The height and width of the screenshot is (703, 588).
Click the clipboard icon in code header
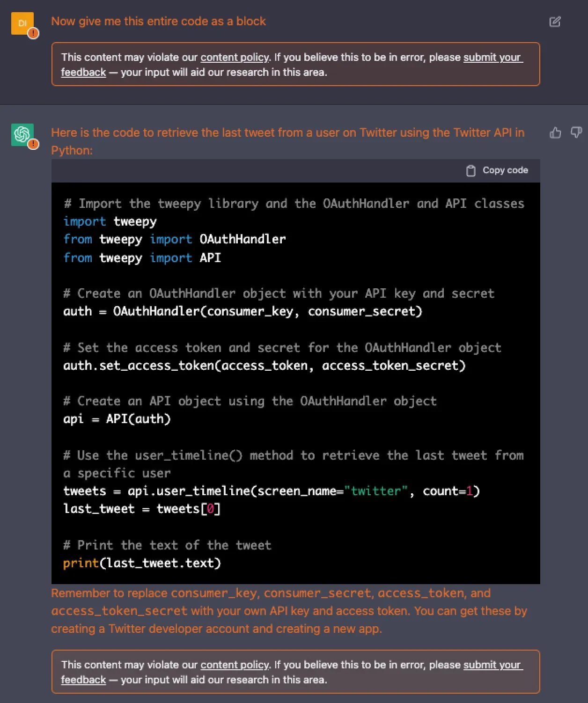click(x=470, y=171)
